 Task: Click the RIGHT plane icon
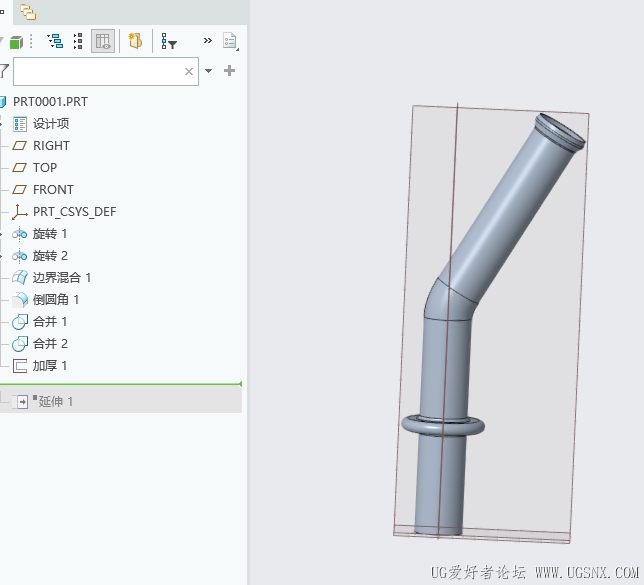(19, 145)
